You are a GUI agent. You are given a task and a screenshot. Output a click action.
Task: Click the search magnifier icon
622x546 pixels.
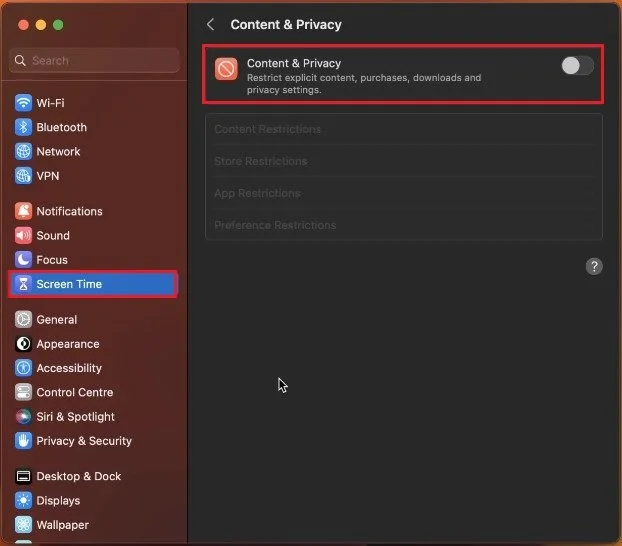[20, 60]
